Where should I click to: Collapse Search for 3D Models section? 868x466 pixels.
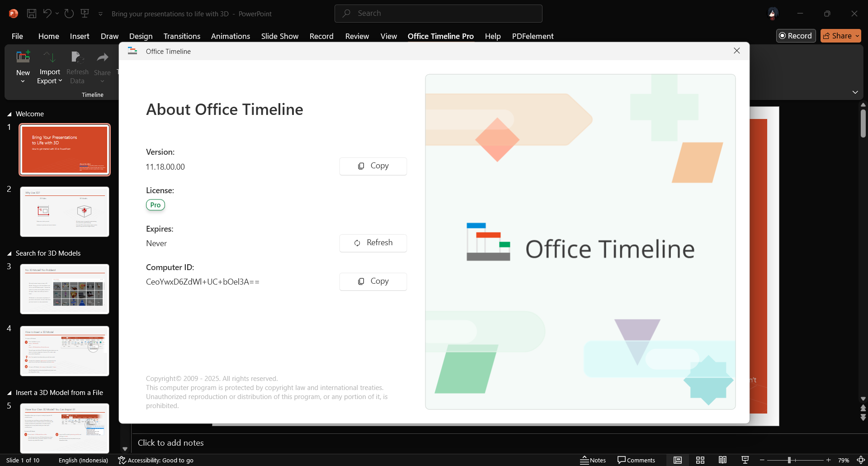9,253
